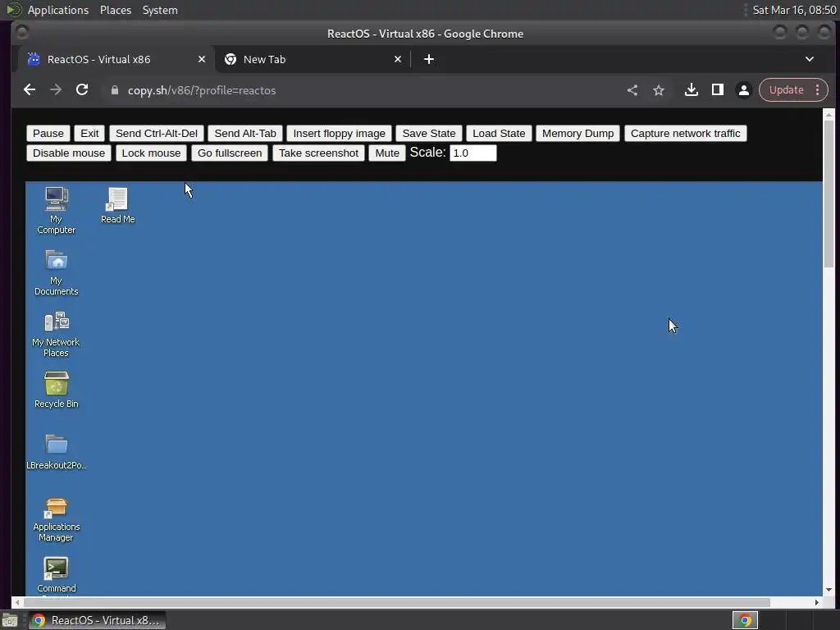Open My Network Places icon
Screen dimensions: 840x630
click(x=56, y=335)
